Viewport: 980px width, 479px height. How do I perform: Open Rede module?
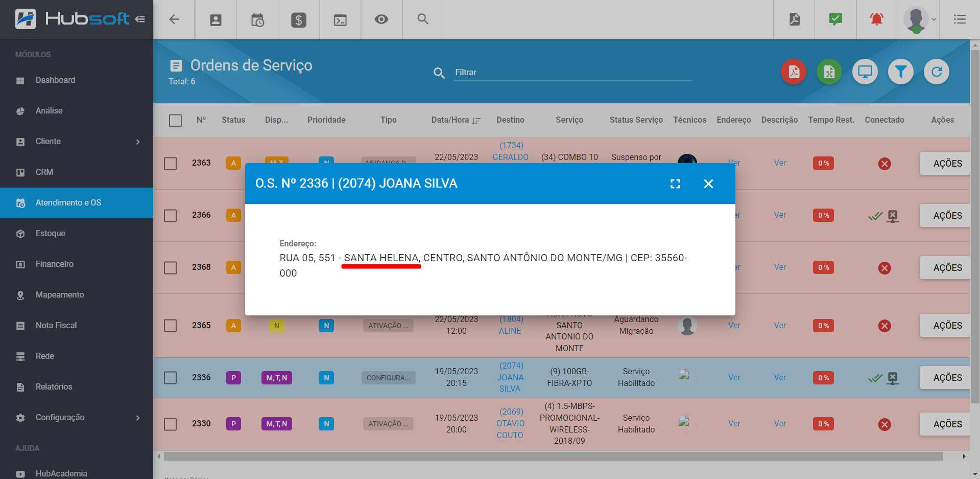tap(77, 356)
